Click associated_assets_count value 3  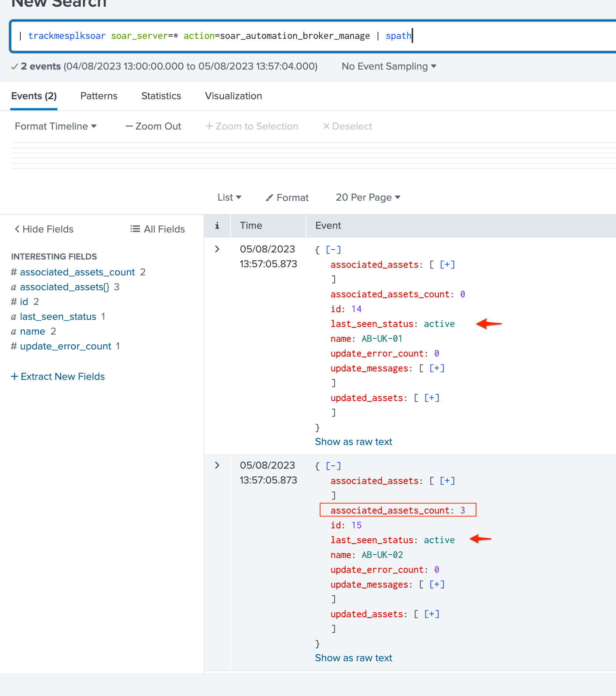pyautogui.click(x=462, y=511)
